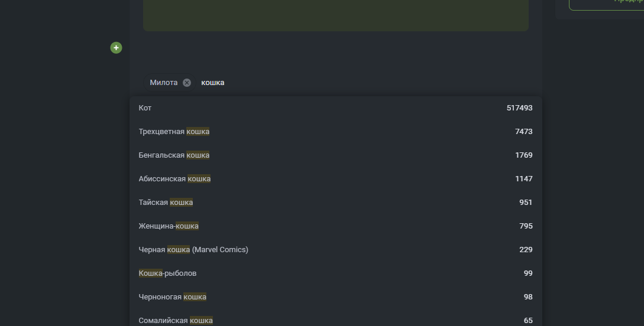Click the 1769 usage count
Viewport: 644px width, 326px height.
pos(523,155)
